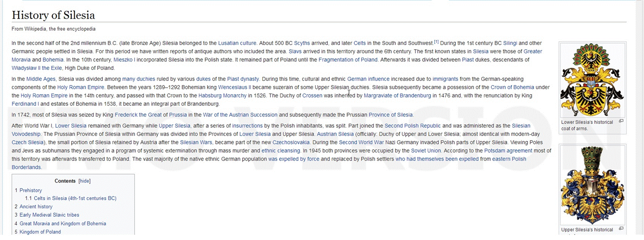
Task: Enlarge the Upper Silesia coat of arms icon
Action: point(621,228)
